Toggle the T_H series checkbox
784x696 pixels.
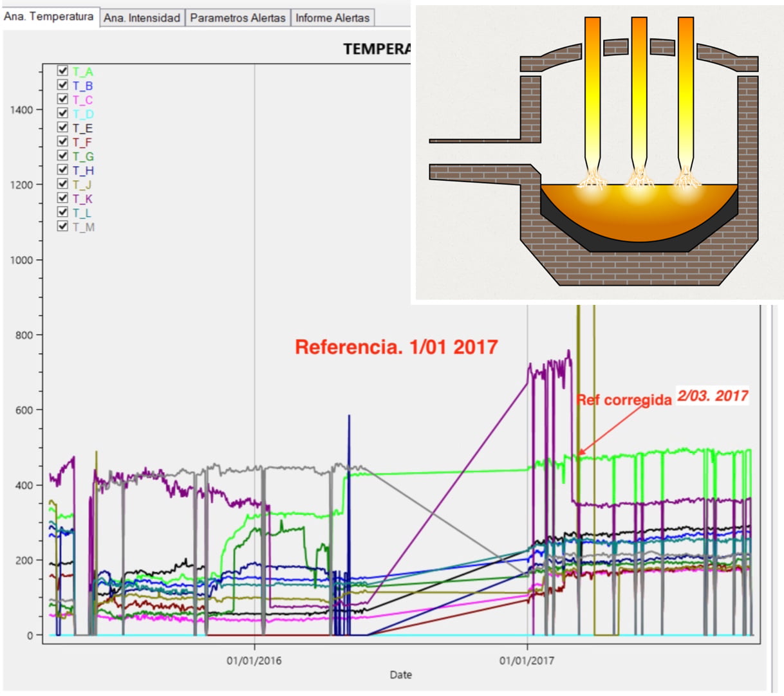(62, 170)
